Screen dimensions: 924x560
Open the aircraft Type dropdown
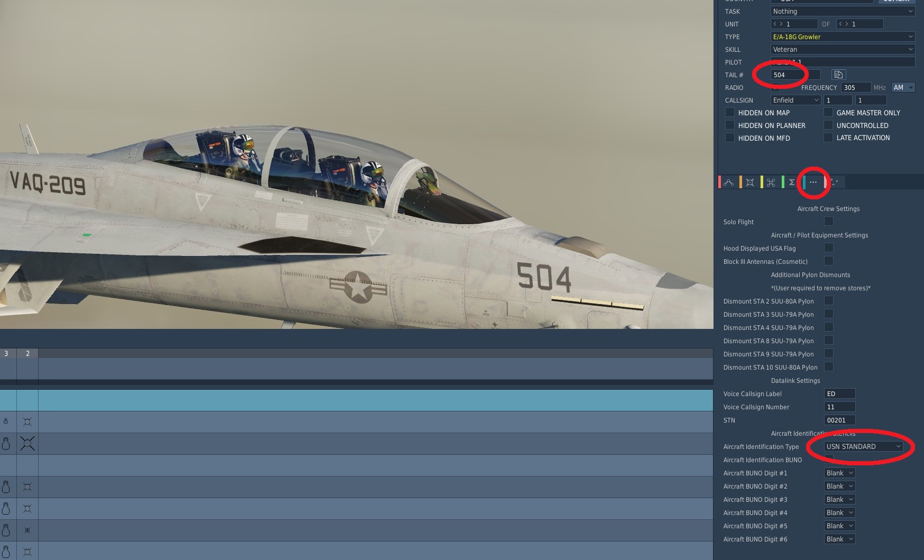(x=843, y=36)
